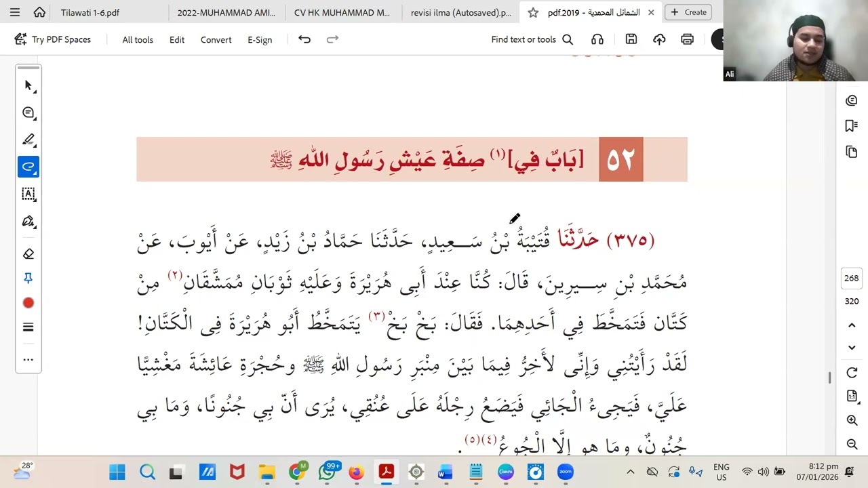Change the red drawing color
This screenshot has height=488, width=868.
pyautogui.click(x=28, y=303)
